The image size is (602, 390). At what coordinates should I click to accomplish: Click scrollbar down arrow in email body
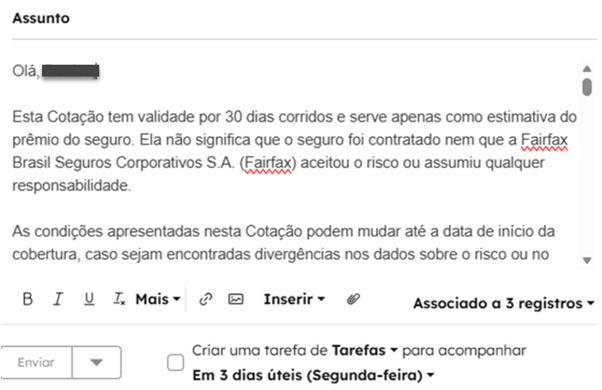[x=587, y=261]
